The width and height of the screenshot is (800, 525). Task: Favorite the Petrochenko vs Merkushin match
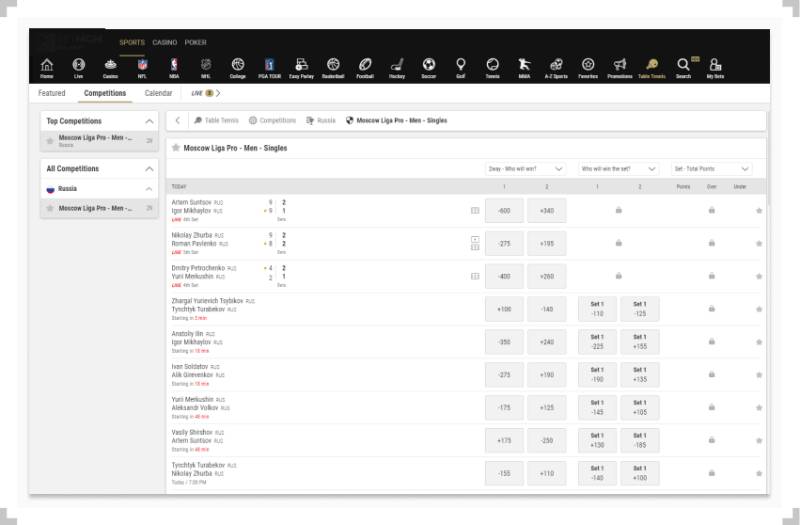(x=759, y=276)
